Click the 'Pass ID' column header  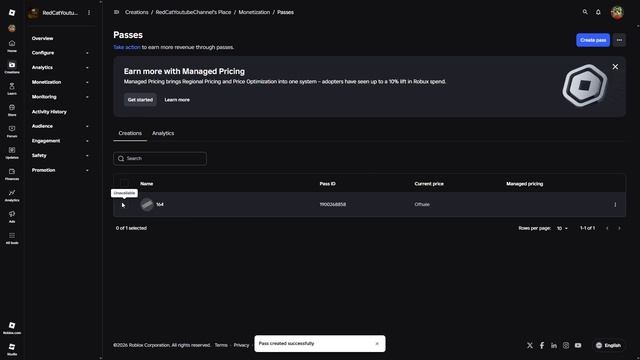click(x=327, y=184)
